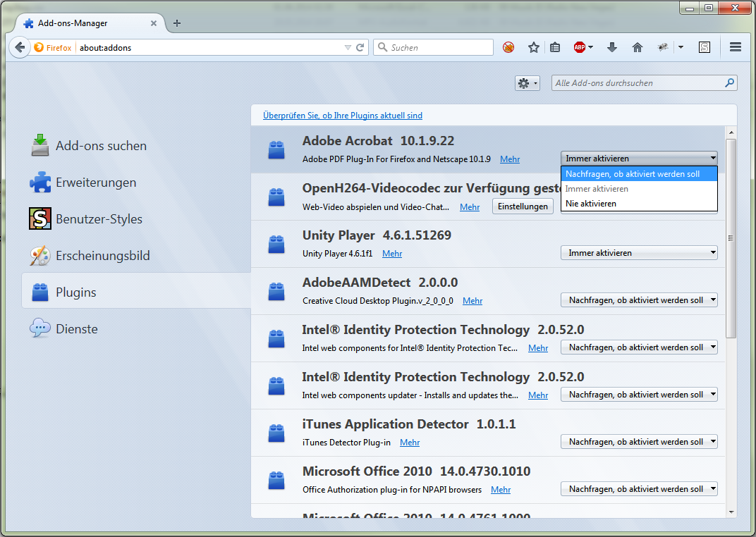Click the Firefox identity icon in URL bar
This screenshot has height=537, width=756.
point(53,47)
